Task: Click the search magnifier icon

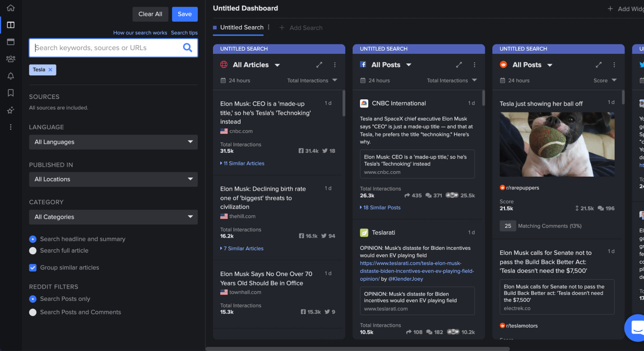Action: coord(188,48)
